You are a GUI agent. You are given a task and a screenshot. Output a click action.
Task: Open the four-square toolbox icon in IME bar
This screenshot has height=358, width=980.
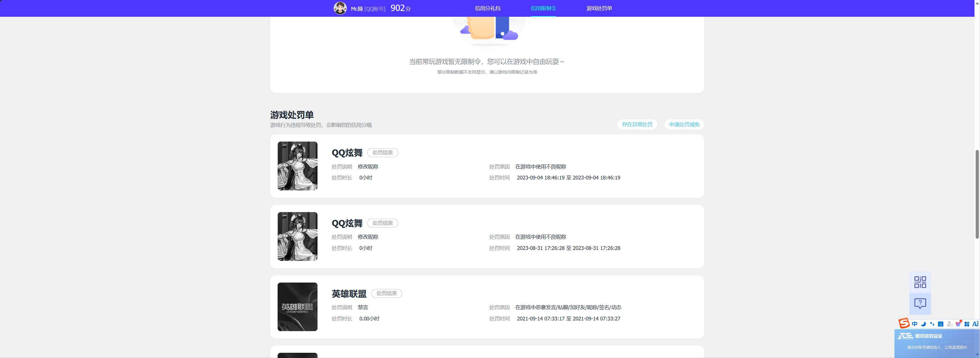pos(967,324)
